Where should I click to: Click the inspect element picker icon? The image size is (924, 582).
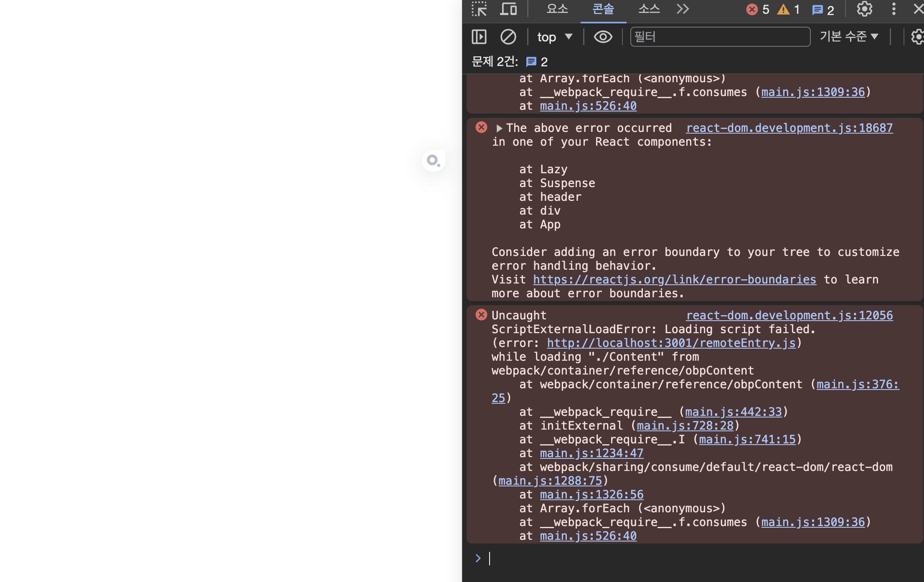[479, 9]
